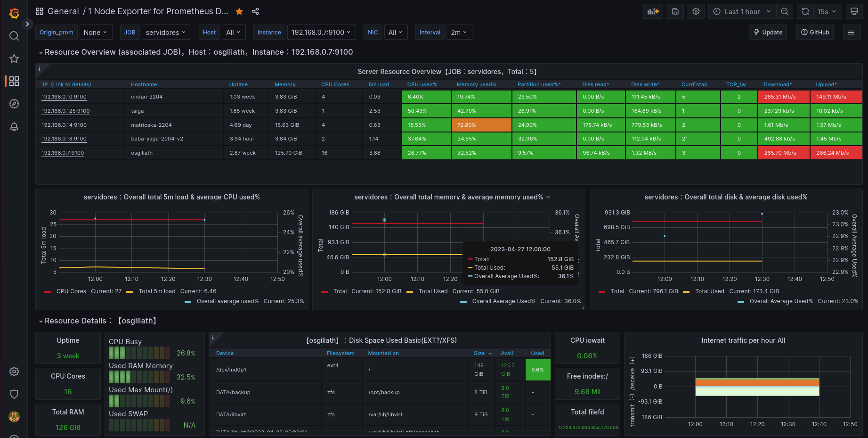Click the Update button

768,32
